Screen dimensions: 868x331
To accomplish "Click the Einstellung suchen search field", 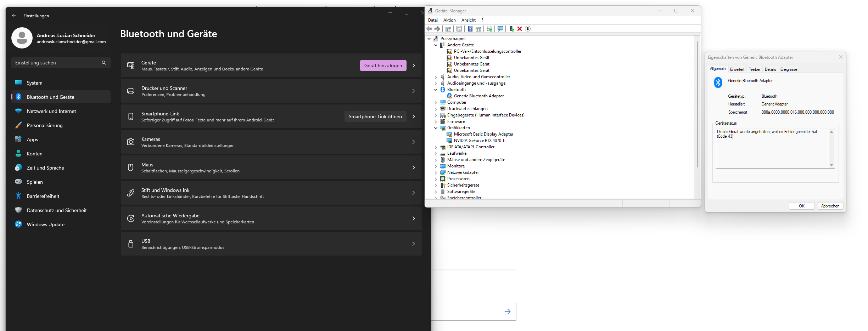I will click(x=61, y=63).
